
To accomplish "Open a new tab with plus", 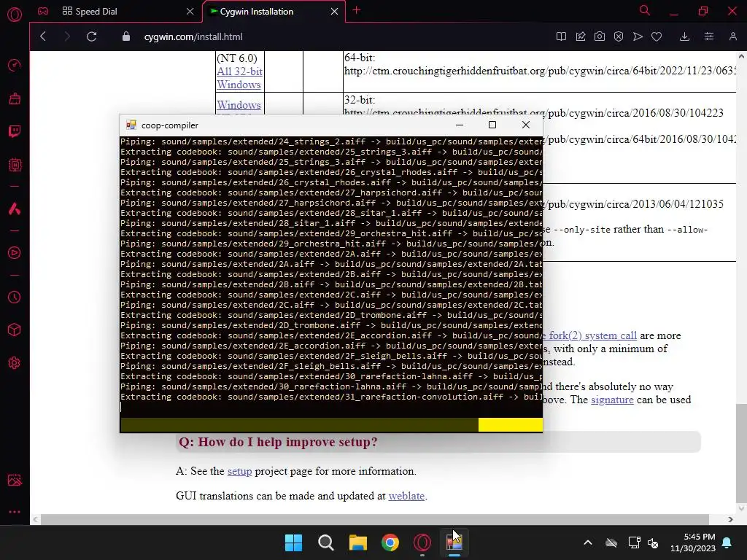I will click(356, 10).
